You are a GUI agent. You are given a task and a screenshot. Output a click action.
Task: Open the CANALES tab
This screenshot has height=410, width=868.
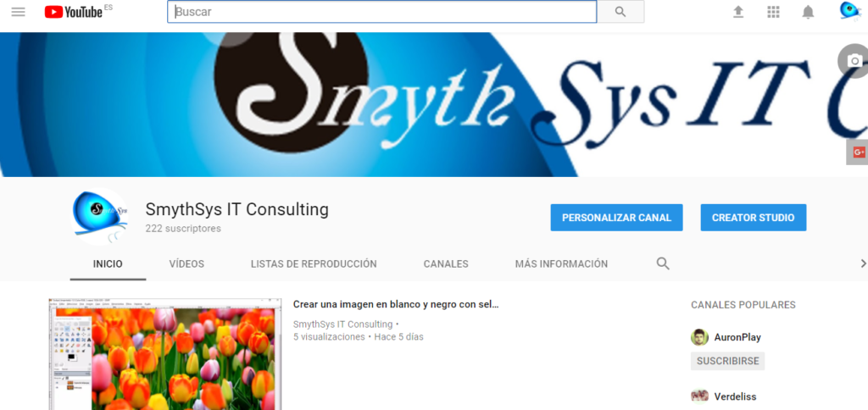coord(446,264)
